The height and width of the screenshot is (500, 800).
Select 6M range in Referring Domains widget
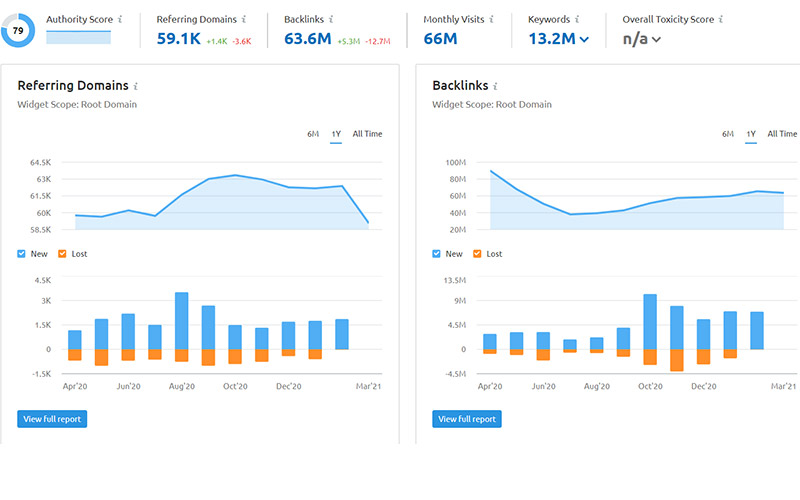pyautogui.click(x=313, y=134)
